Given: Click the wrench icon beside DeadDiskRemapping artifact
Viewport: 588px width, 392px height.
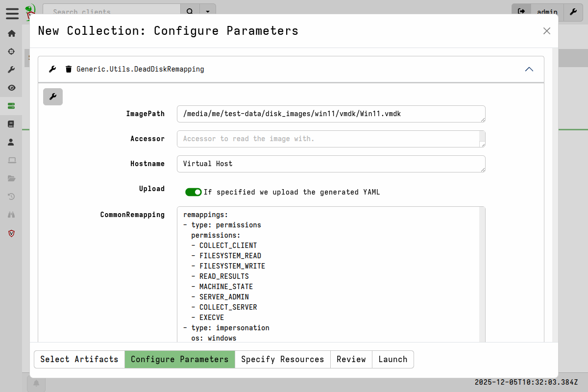Looking at the screenshot, I should coord(52,69).
